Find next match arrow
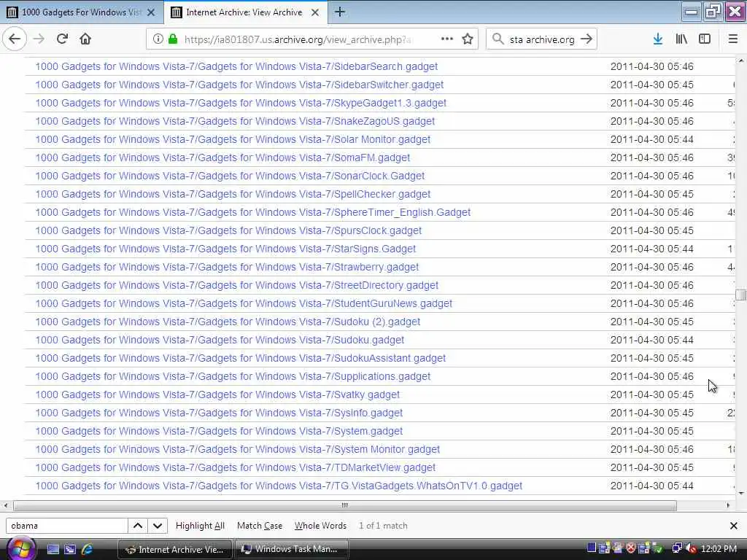This screenshot has height=560, width=747. 158,526
